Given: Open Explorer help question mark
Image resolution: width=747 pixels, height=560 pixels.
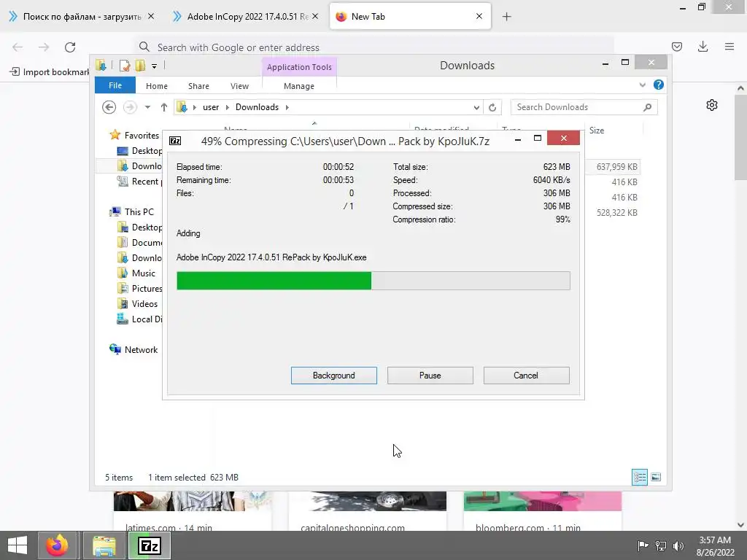Looking at the screenshot, I should [x=659, y=85].
